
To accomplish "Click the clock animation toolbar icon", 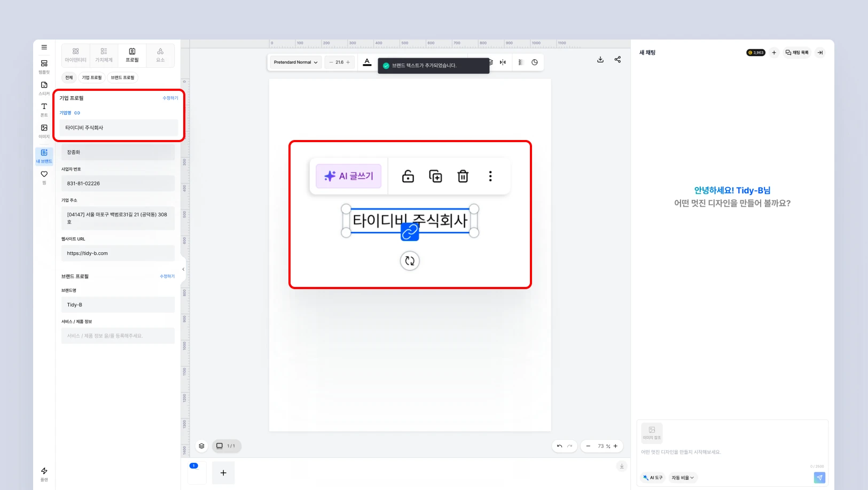I will click(535, 63).
